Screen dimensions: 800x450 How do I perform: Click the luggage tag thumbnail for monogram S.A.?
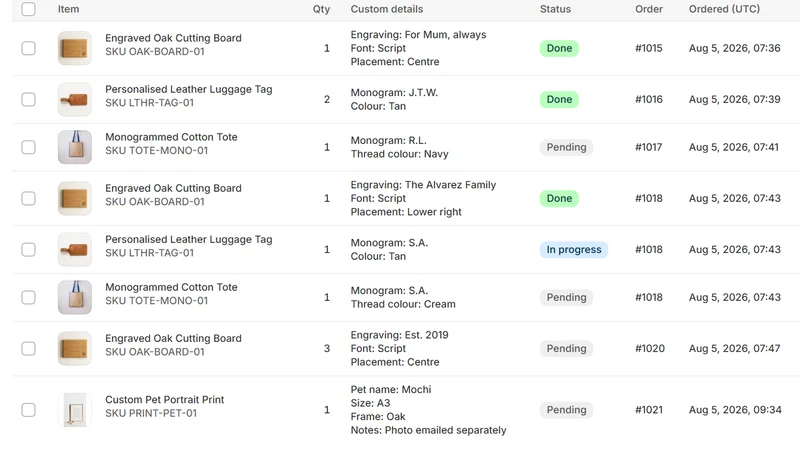coord(74,250)
